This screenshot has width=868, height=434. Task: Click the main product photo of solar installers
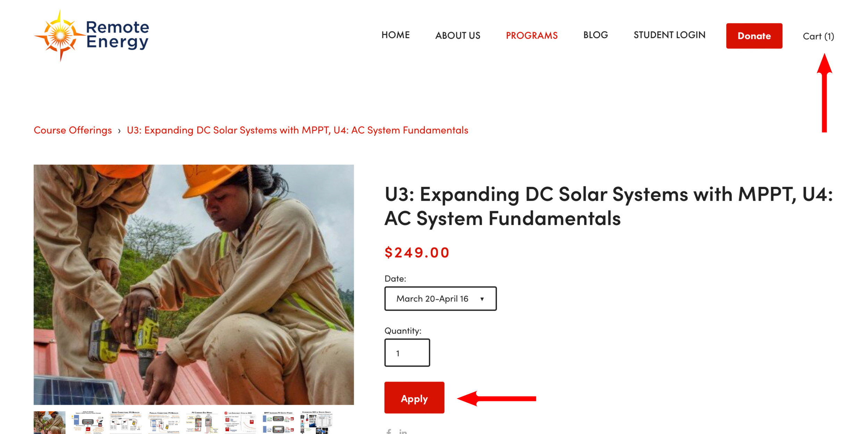[x=194, y=285]
